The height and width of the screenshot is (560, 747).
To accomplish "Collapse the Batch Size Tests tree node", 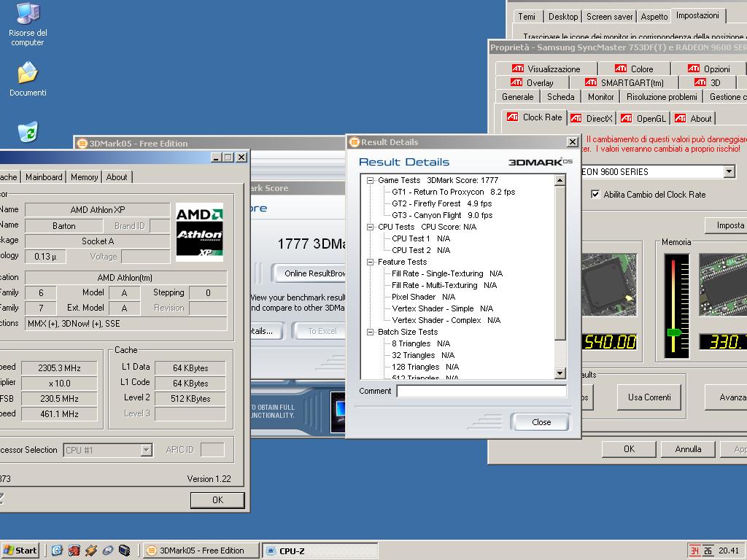I will pyautogui.click(x=370, y=332).
